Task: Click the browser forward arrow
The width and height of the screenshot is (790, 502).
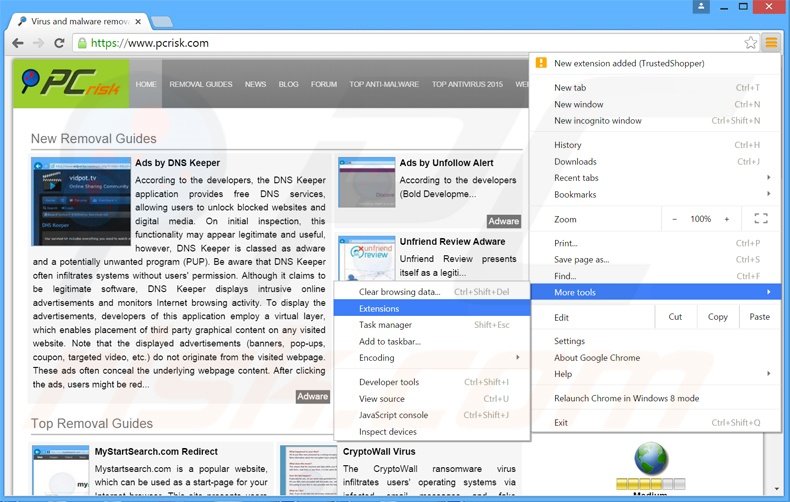Action: (x=38, y=43)
